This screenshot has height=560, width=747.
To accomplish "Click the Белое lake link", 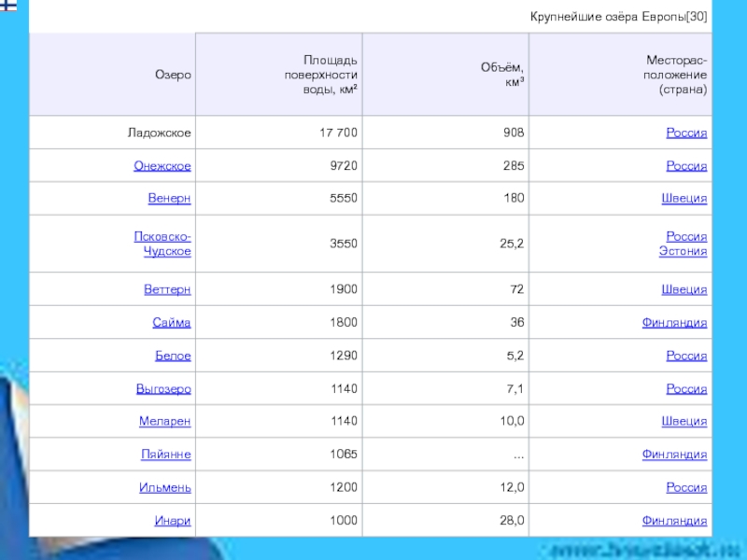I will (173, 356).
